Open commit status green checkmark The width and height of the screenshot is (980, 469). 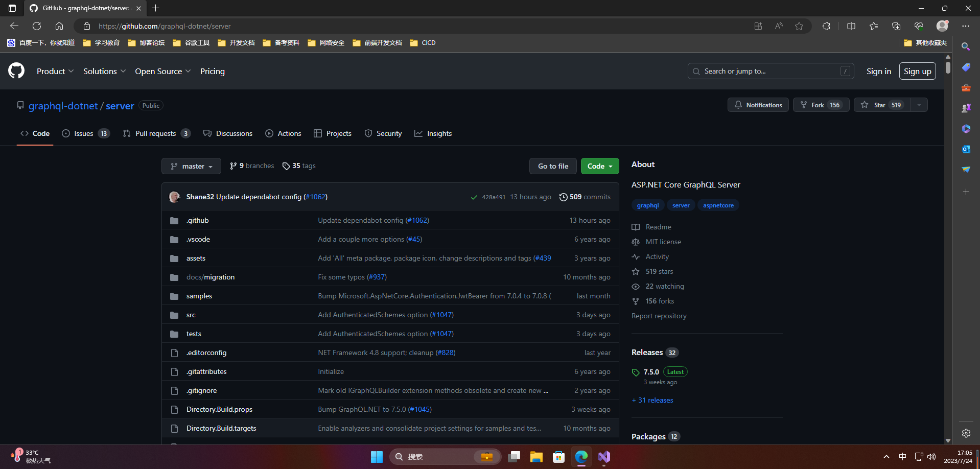(474, 197)
